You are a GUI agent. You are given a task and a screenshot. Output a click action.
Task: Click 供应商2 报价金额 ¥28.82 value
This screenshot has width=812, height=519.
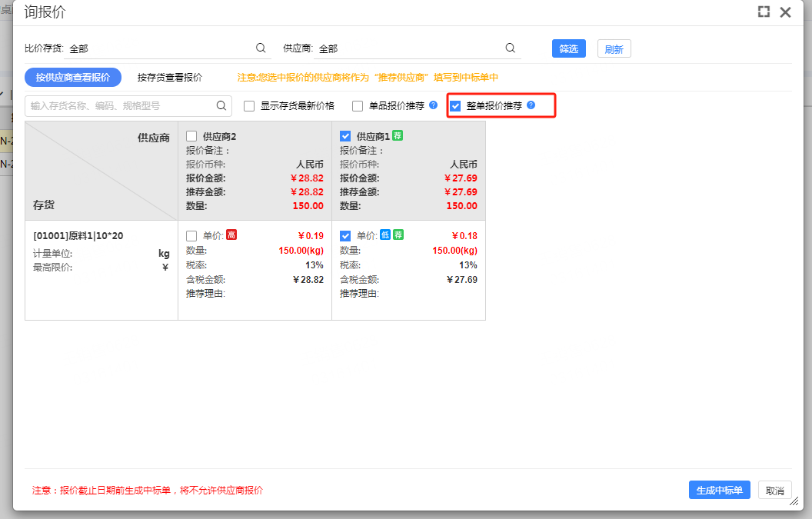click(307, 178)
